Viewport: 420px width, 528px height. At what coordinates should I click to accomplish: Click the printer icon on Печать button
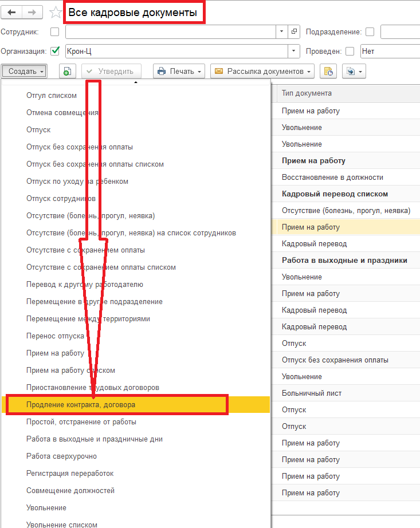162,72
